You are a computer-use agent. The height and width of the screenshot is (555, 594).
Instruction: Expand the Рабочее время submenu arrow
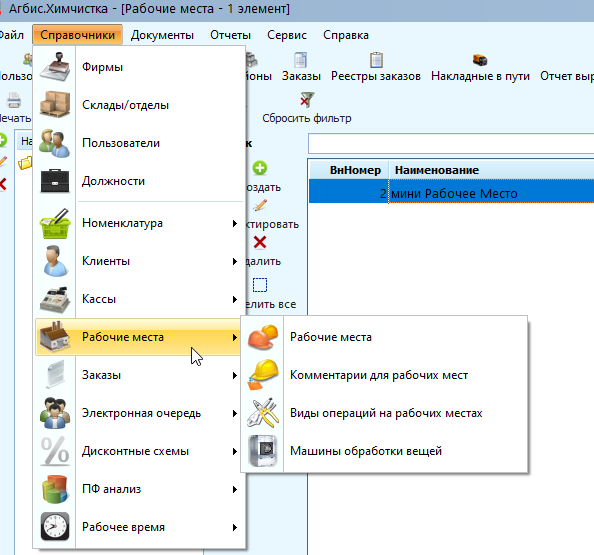235,527
